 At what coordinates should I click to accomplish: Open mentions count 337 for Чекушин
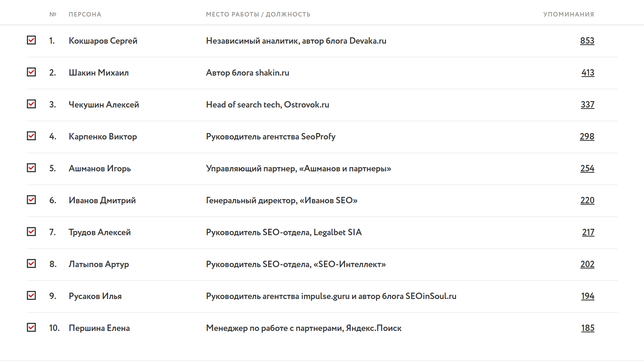(x=587, y=105)
